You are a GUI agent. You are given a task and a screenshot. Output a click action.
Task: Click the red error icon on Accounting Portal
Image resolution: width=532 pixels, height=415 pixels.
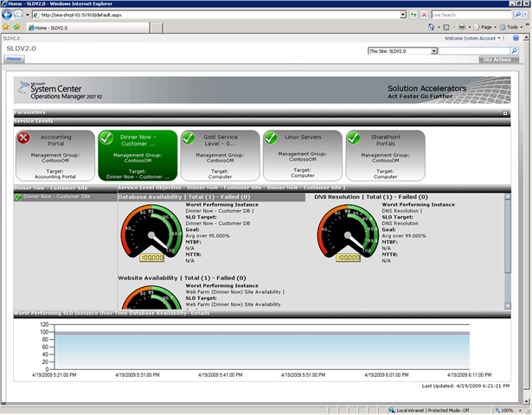pos(24,137)
